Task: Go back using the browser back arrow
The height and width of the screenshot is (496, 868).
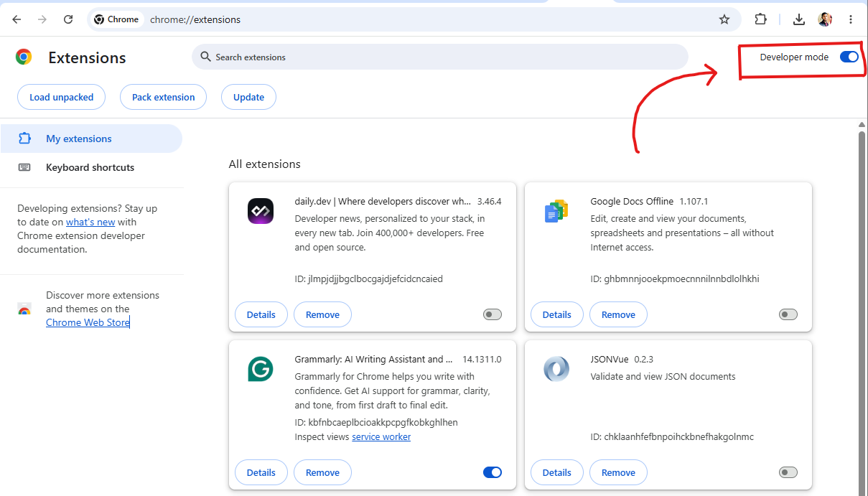Action: pos(17,19)
